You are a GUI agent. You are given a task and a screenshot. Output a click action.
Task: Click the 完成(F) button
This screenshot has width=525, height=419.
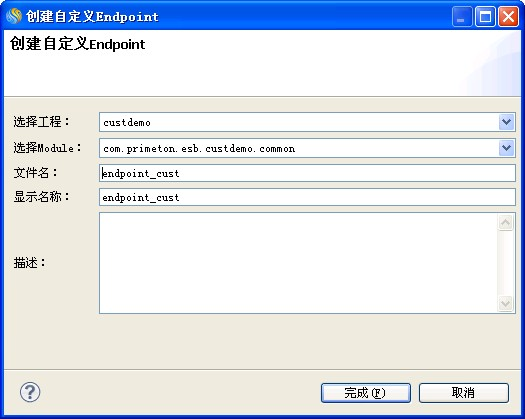pyautogui.click(x=366, y=393)
